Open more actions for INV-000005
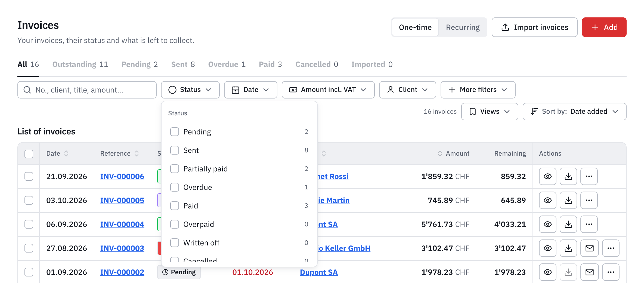 point(589,200)
